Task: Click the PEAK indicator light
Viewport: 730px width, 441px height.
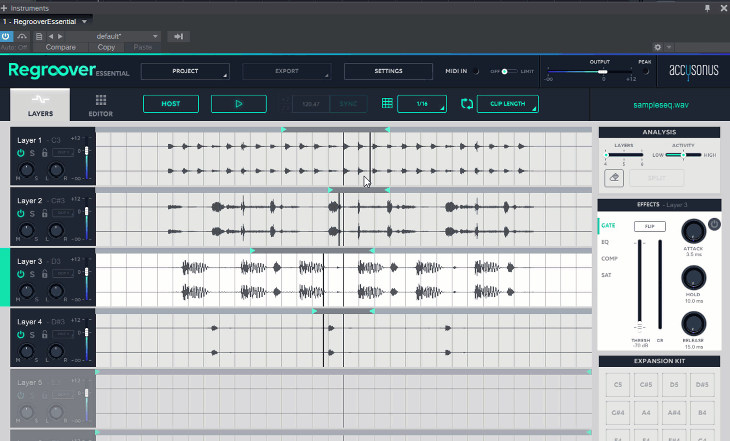Action: pyautogui.click(x=645, y=71)
